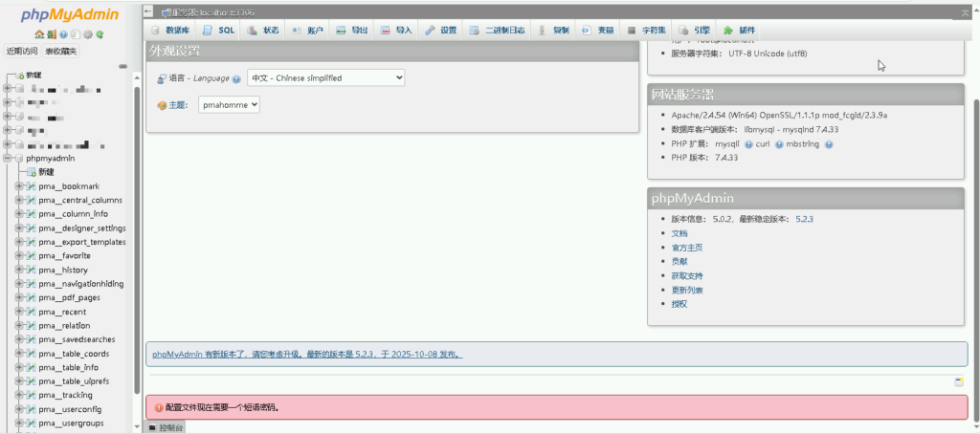The image size is (980, 434).
Task: Click the help icon next to Language
Action: (236, 78)
